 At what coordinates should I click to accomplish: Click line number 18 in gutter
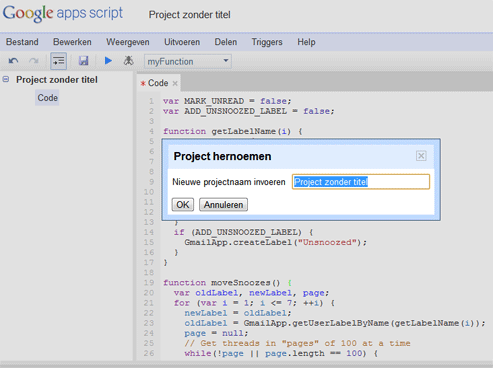click(x=149, y=273)
